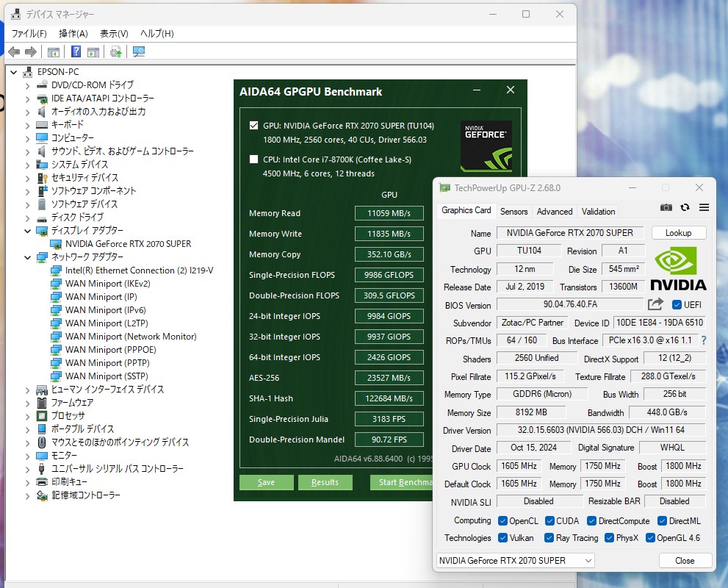
Task: Collapse the EPSON-PC root node
Action: tap(13, 73)
